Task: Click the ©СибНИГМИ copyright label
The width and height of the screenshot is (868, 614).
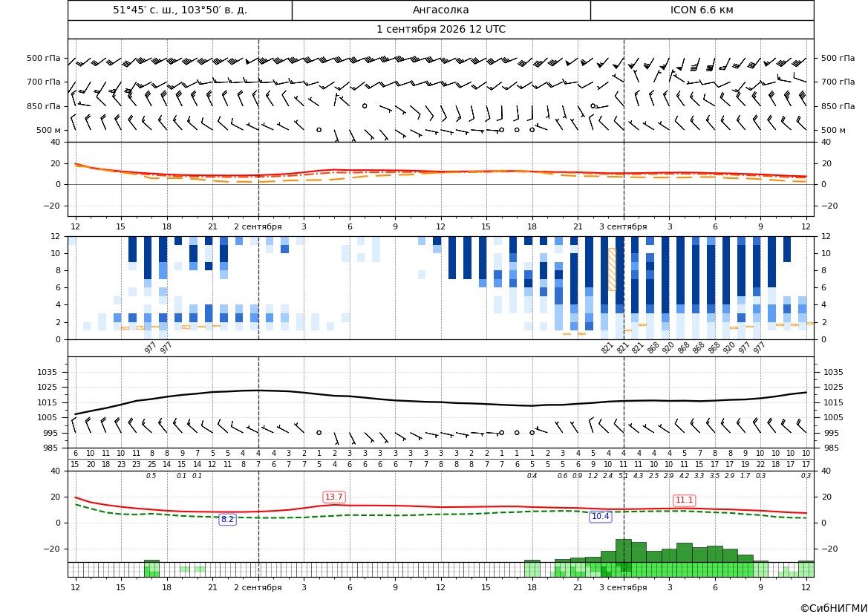Action: point(834,608)
